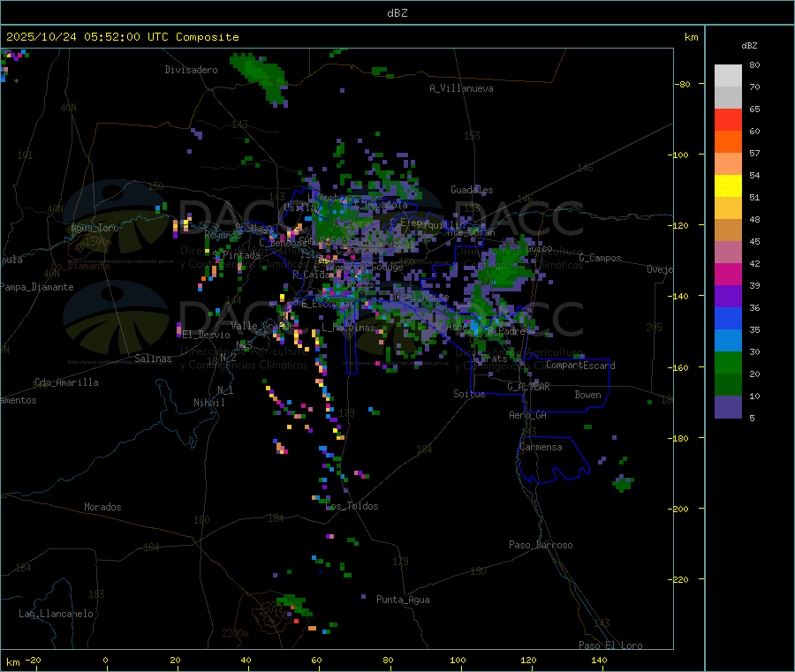Click the 100 km horizontal axis tick

click(x=458, y=660)
